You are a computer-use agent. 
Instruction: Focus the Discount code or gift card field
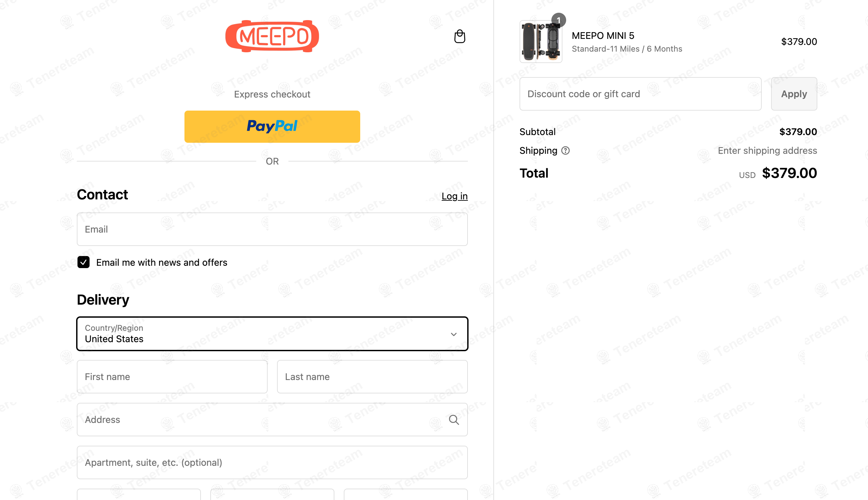tap(640, 94)
